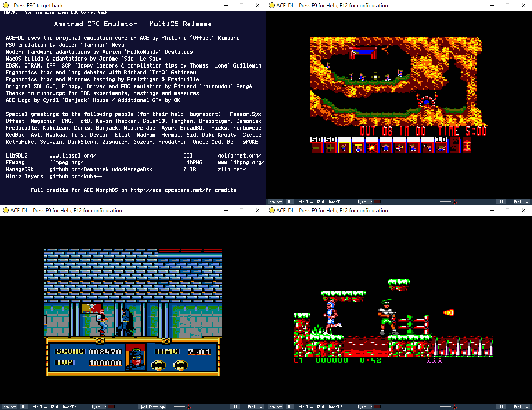Click the SCORE label in Batman HUD

pos(70,351)
